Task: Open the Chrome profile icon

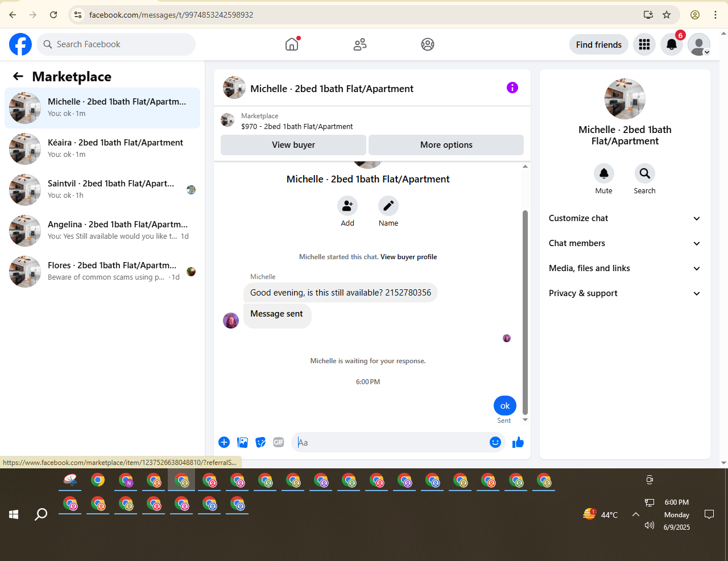Action: point(695,15)
